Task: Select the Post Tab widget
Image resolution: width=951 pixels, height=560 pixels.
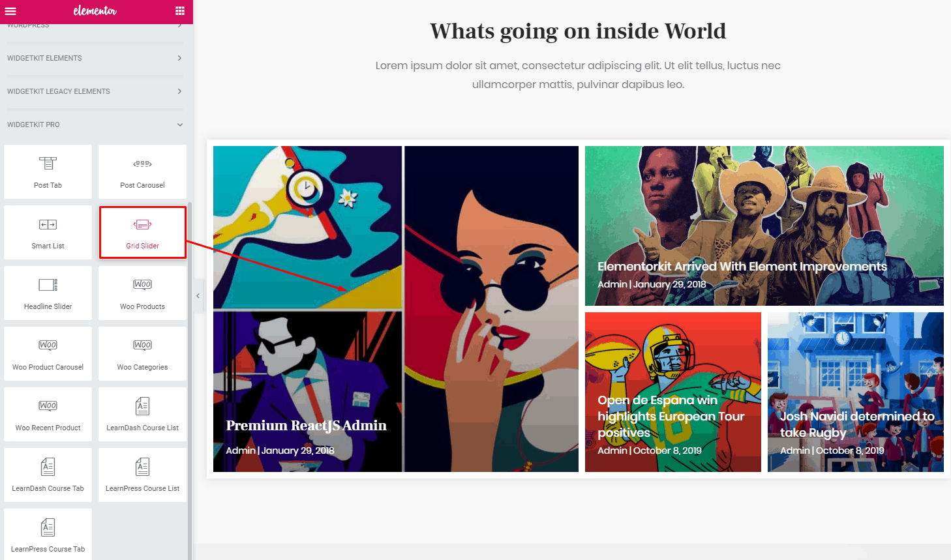Action: click(48, 172)
